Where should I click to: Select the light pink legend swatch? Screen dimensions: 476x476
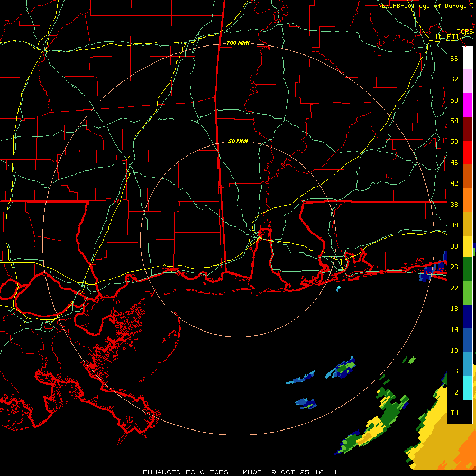[x=467, y=81]
